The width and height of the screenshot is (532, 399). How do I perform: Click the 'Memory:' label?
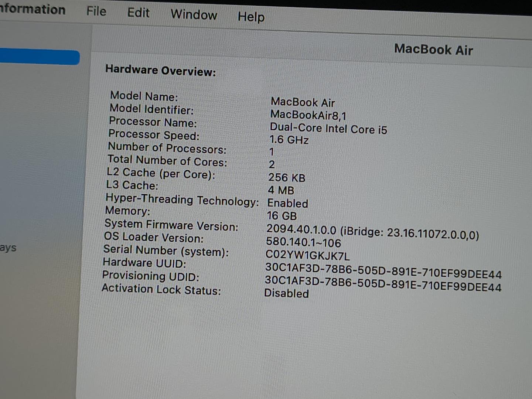click(x=127, y=211)
